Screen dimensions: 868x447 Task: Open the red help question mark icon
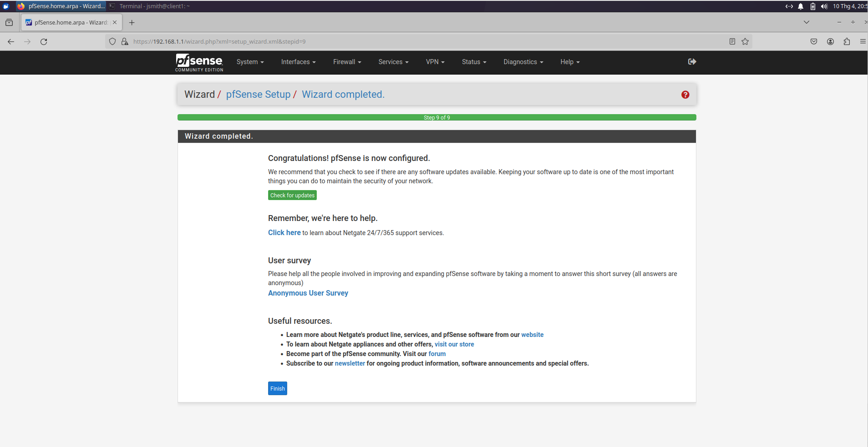(685, 95)
